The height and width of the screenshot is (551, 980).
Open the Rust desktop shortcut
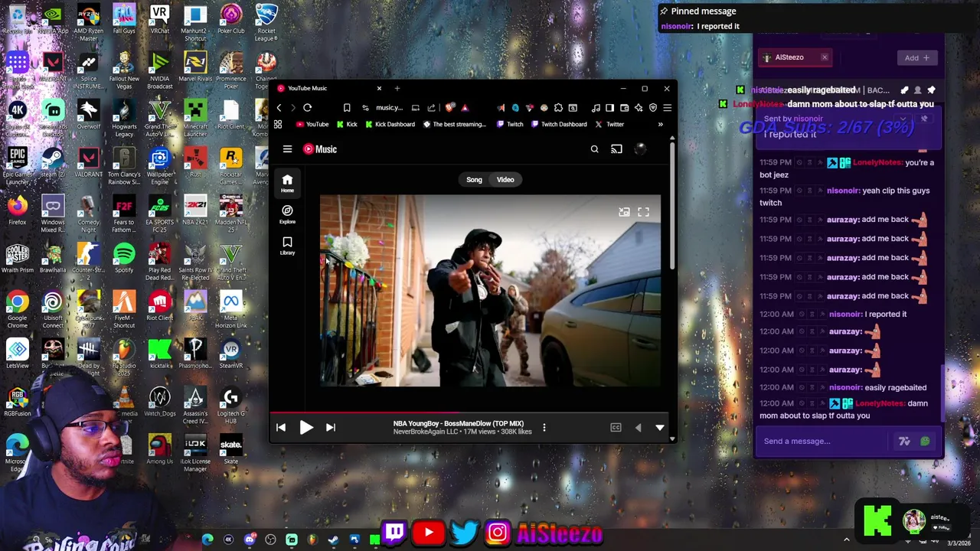(195, 163)
